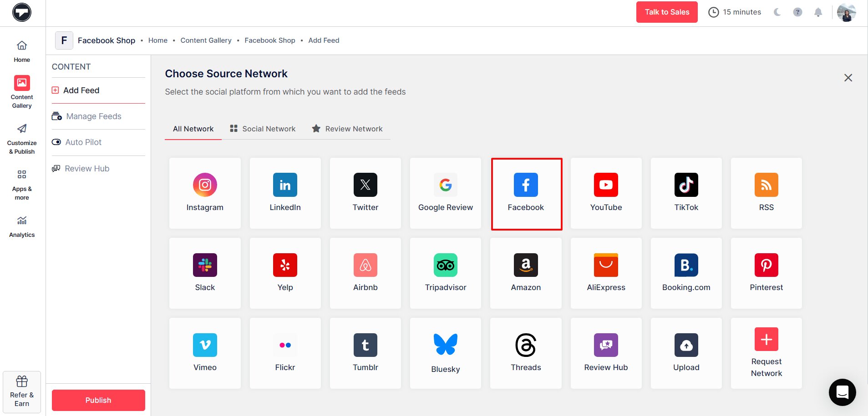
Task: Select the Upload source option
Action: (686, 353)
